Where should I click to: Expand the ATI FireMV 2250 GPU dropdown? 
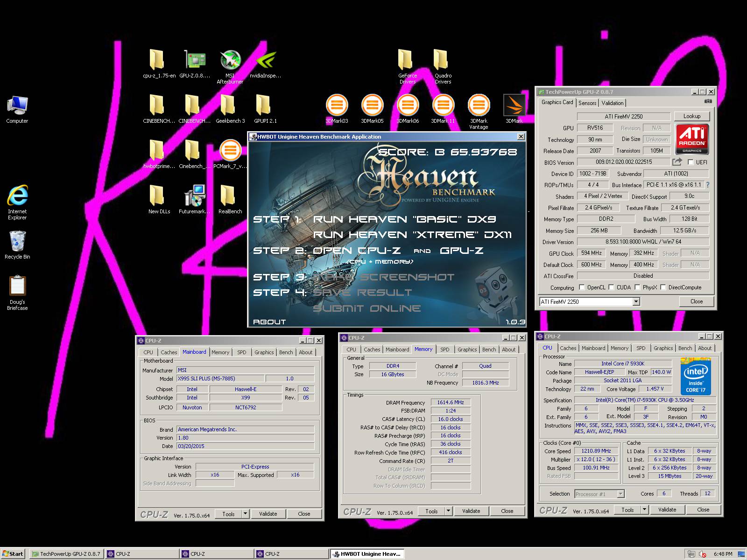pyautogui.click(x=636, y=302)
